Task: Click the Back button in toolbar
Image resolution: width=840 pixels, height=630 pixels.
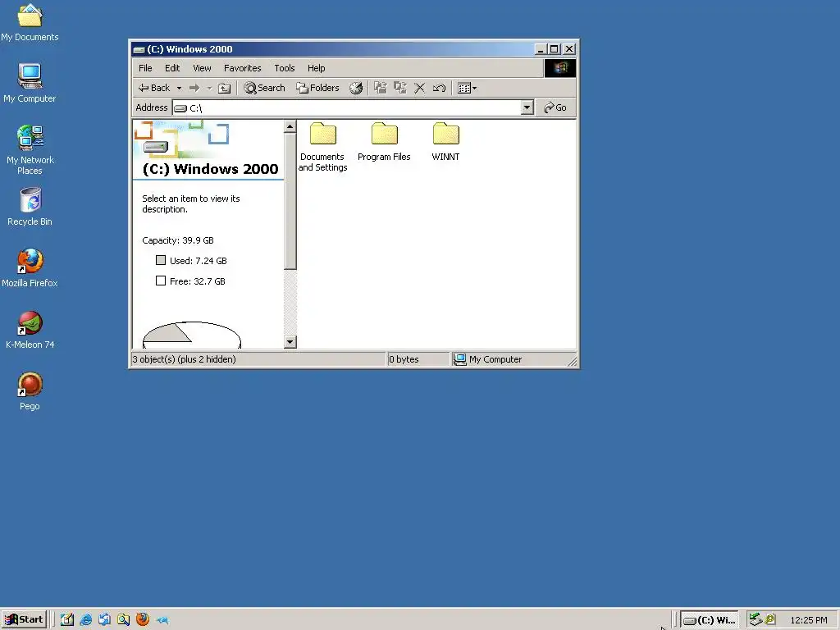Action: pyautogui.click(x=153, y=88)
